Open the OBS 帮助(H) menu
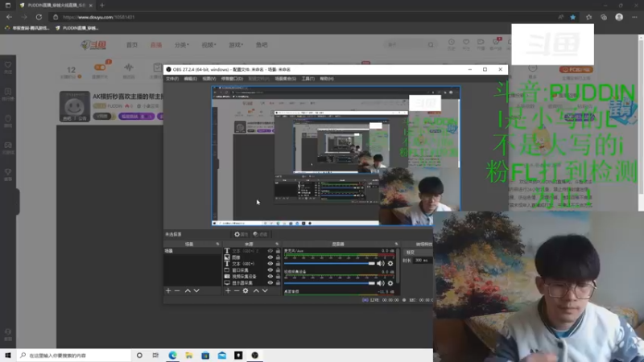 327,78
